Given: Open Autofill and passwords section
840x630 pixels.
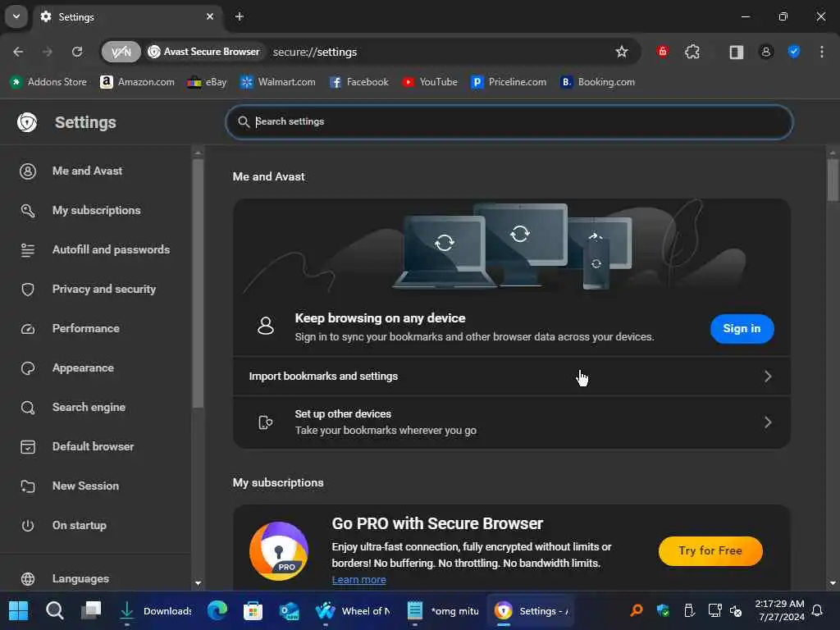Looking at the screenshot, I should (97, 249).
